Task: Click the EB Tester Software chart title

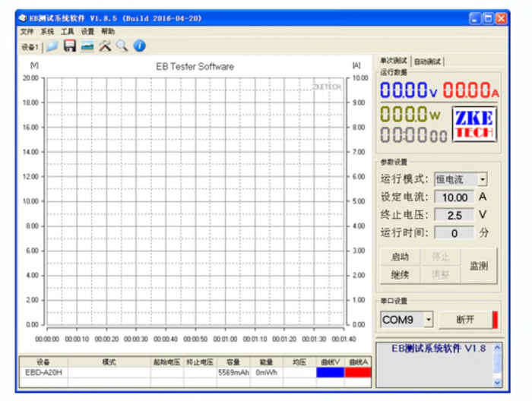Action: pyautogui.click(x=195, y=66)
